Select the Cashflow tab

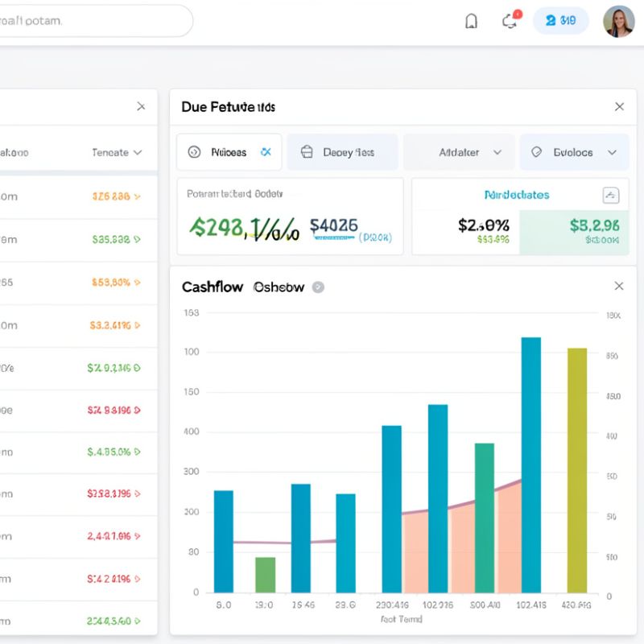(x=213, y=287)
